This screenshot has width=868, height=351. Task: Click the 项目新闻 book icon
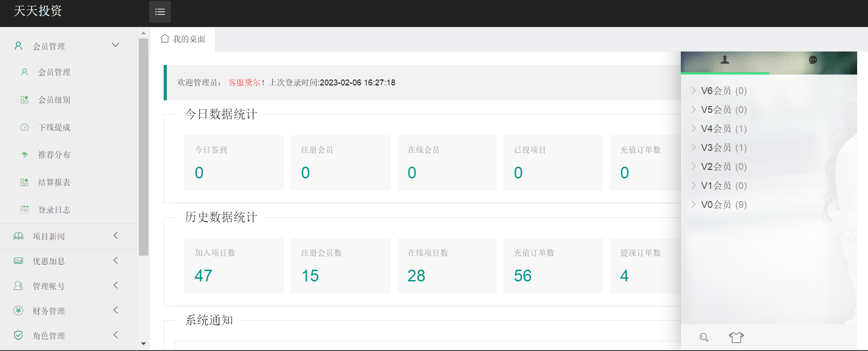coord(19,236)
